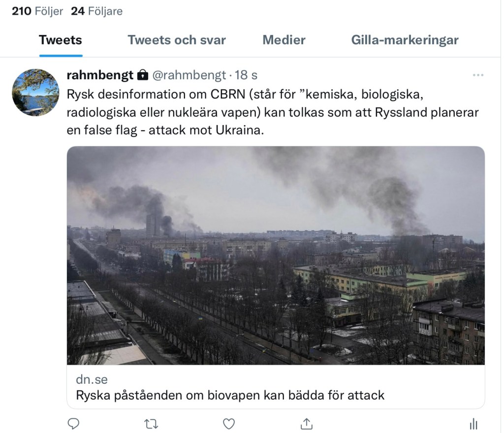Click the @rahmbengt handle

click(189, 75)
